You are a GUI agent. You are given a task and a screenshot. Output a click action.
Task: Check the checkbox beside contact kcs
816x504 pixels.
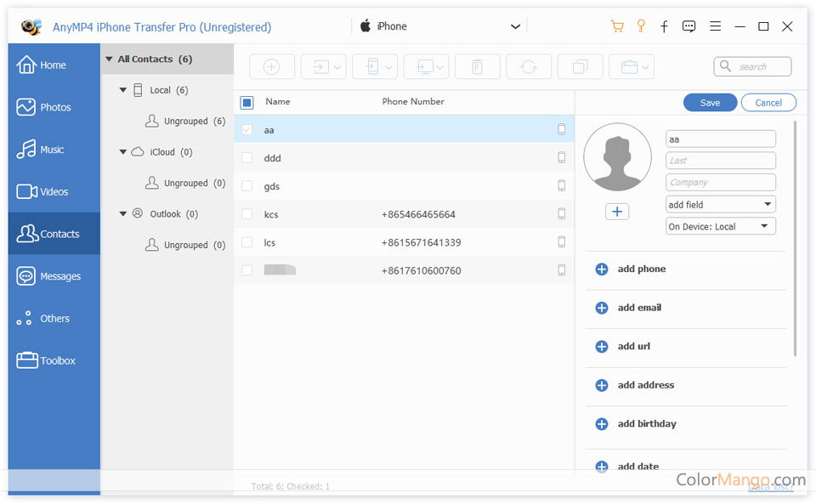point(247,214)
